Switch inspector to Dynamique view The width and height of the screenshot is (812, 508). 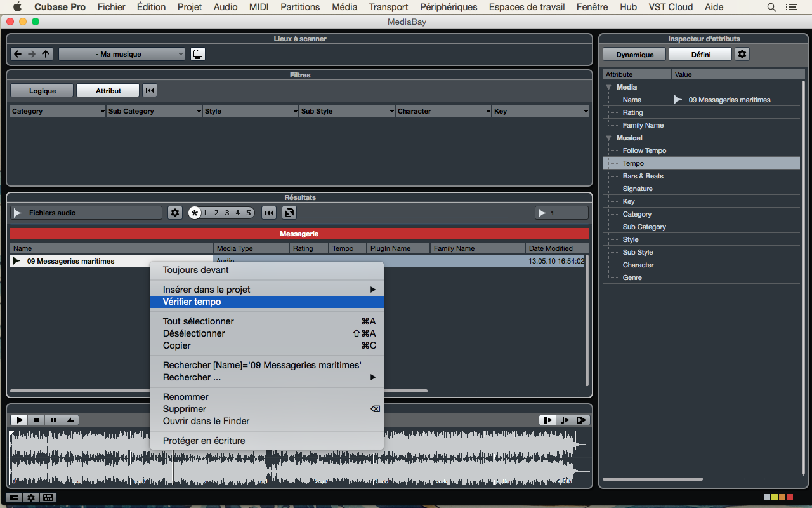click(634, 55)
